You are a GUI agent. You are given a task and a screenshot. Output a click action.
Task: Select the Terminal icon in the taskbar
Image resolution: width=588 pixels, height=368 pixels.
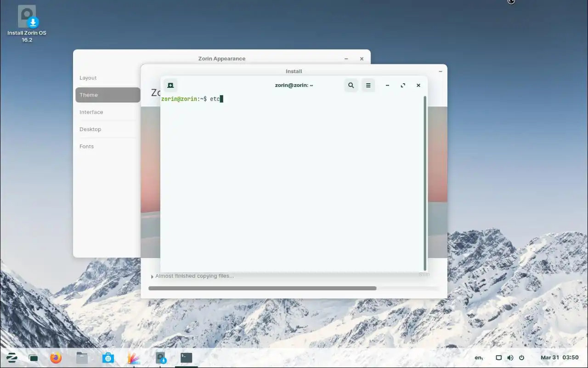click(x=186, y=358)
